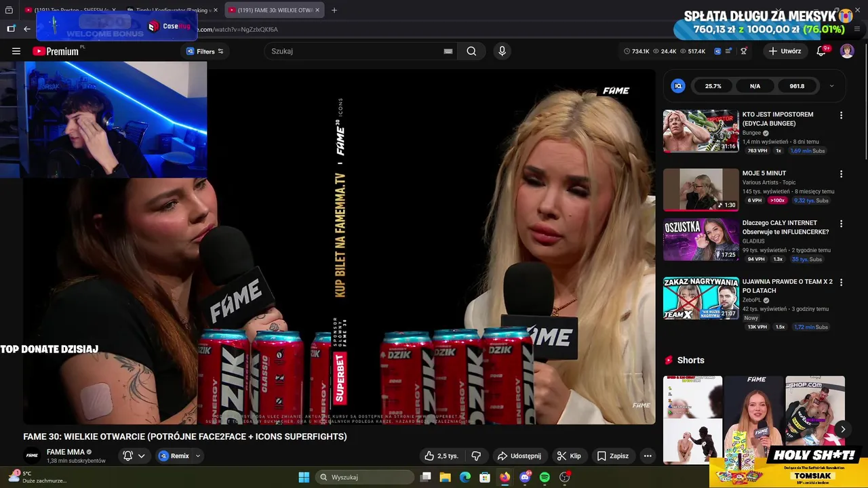Close the Ten Preston - SHEESH tab
The image size is (868, 488).
coord(113,10)
